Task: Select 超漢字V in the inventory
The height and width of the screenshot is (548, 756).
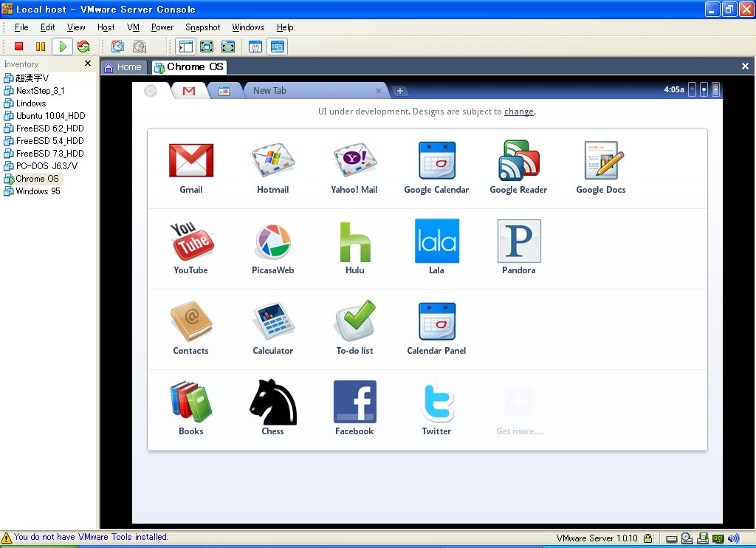Action: (x=27, y=78)
